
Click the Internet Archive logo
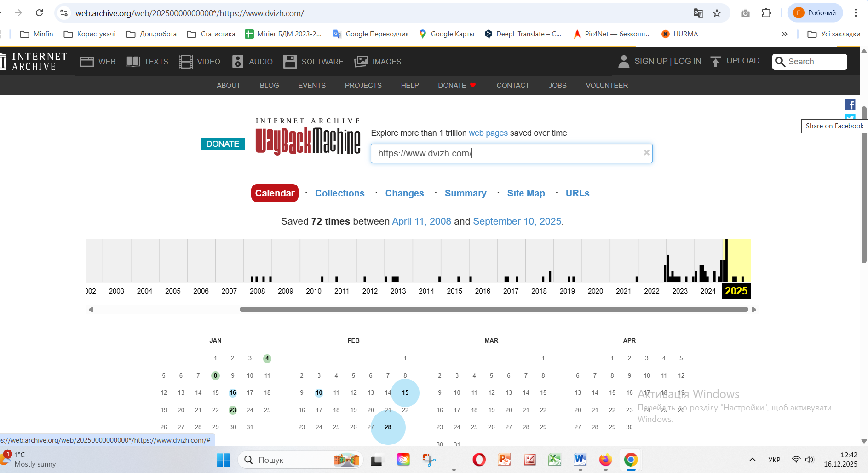tap(34, 61)
